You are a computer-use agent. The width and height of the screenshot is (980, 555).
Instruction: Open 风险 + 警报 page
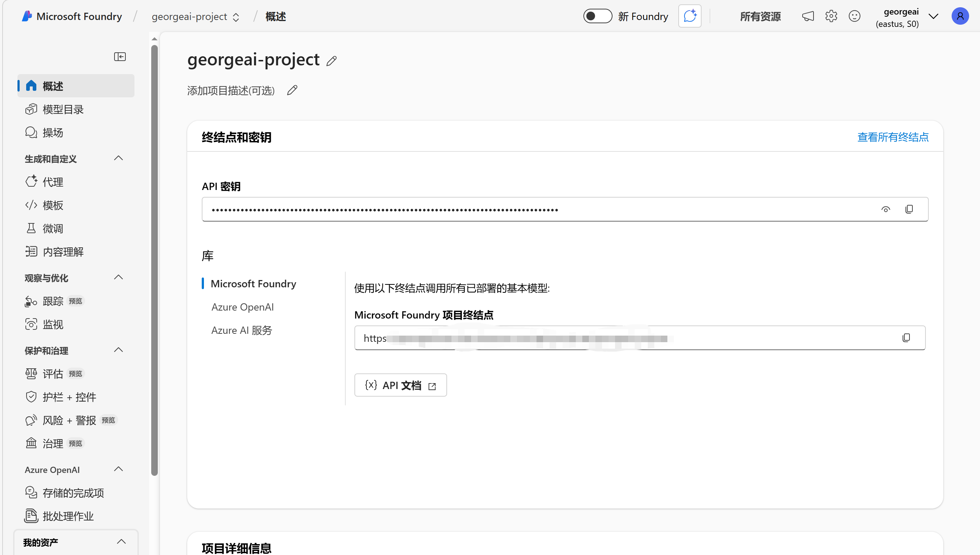tap(76, 421)
